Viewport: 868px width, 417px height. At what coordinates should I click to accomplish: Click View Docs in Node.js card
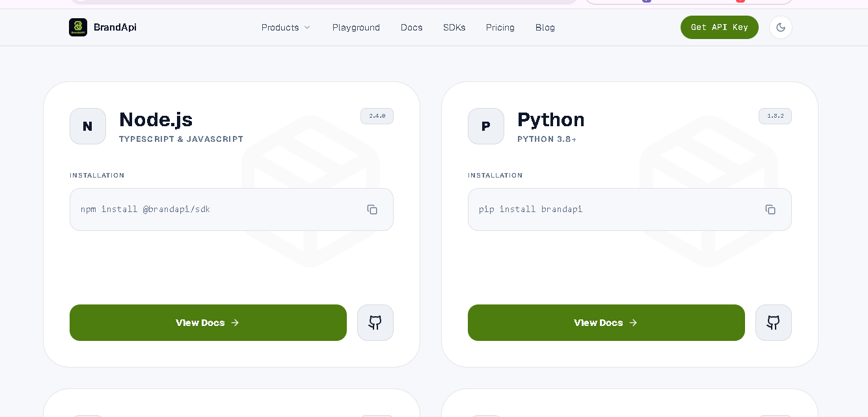pyautogui.click(x=208, y=323)
